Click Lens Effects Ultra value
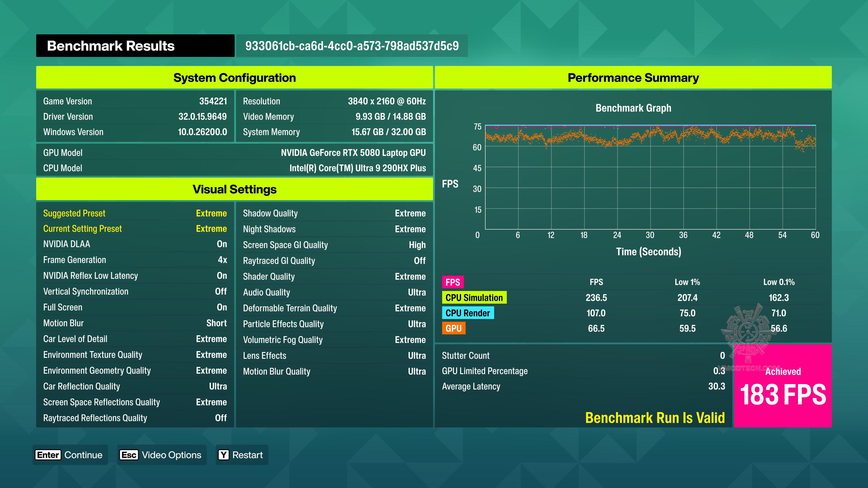 tap(417, 356)
